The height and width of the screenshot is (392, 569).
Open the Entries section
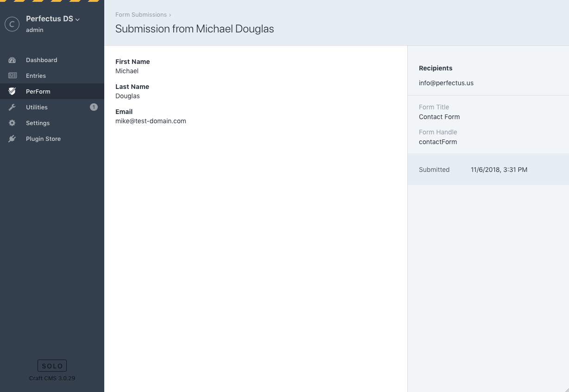point(36,76)
